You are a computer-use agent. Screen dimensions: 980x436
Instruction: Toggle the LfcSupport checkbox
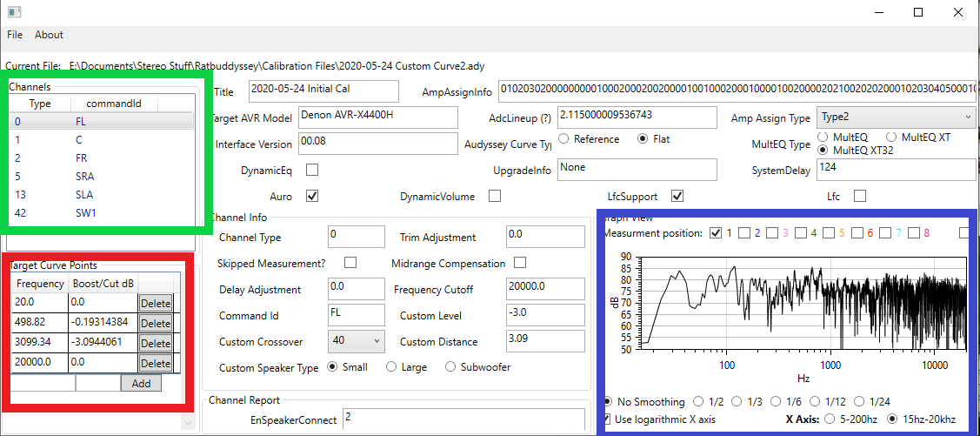click(x=677, y=197)
